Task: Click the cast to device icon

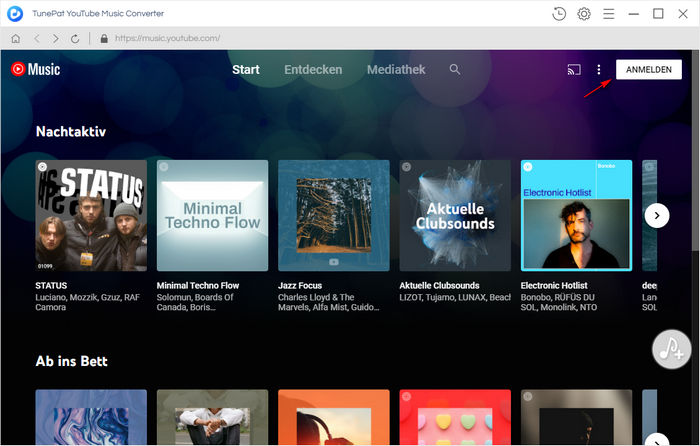Action: tap(574, 70)
